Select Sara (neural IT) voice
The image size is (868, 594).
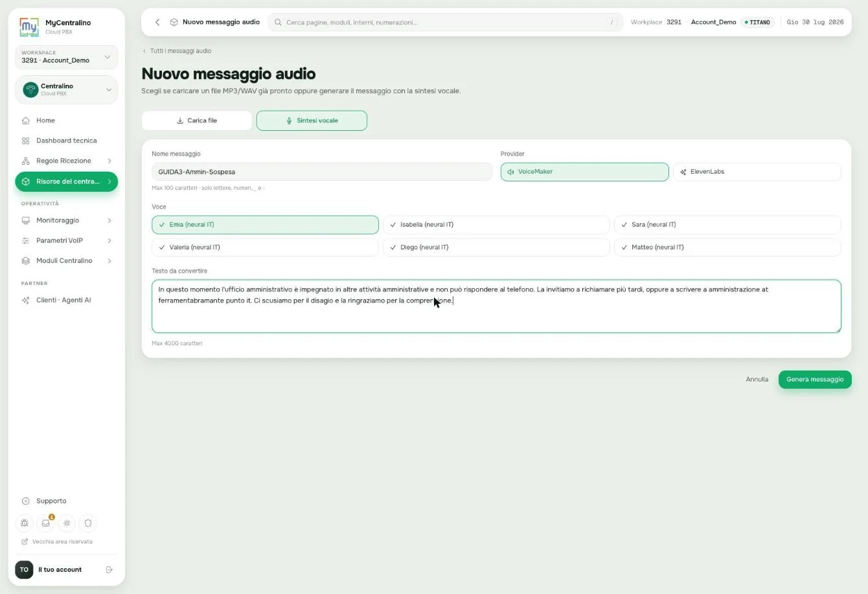coord(727,225)
